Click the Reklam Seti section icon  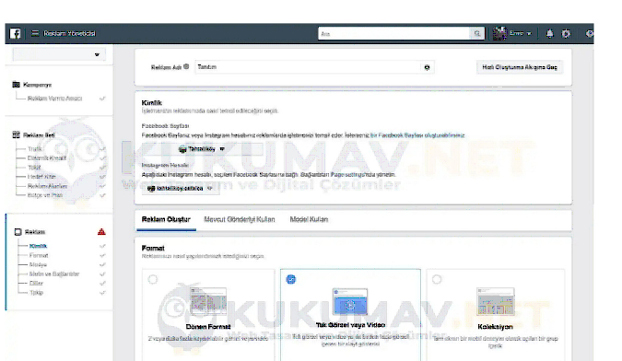[x=16, y=135]
